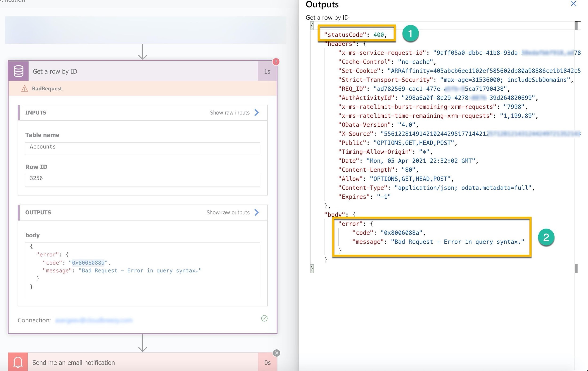
Task: Click the Timing-Allow-Origin line
Action: 385,152
